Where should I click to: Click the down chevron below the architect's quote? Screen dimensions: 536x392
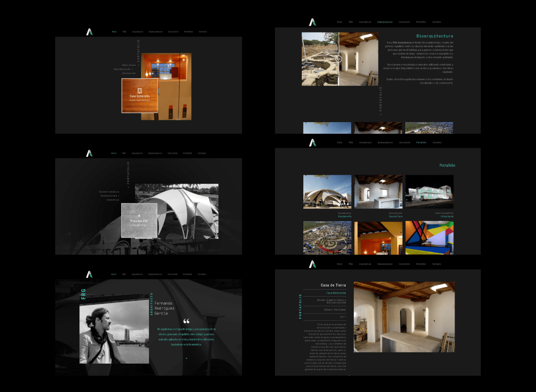click(187, 358)
